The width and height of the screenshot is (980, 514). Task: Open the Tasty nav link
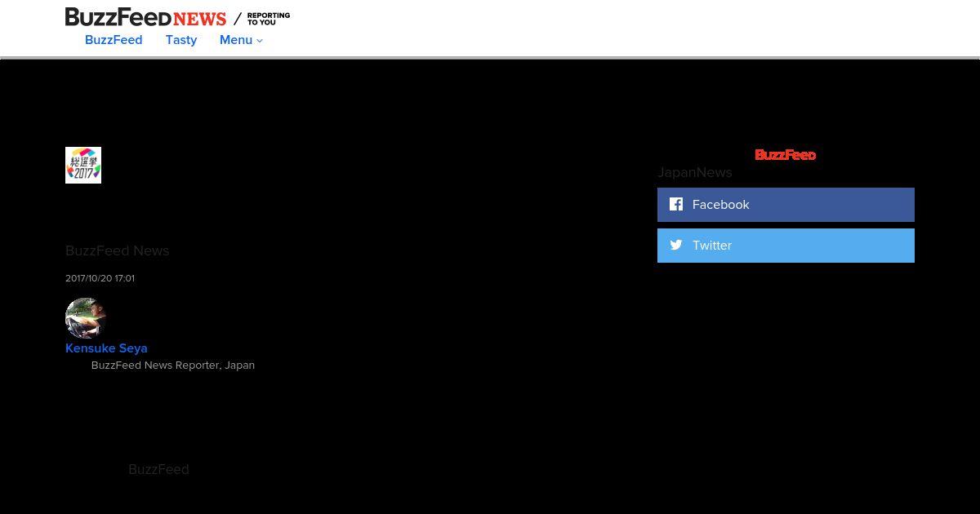181,40
